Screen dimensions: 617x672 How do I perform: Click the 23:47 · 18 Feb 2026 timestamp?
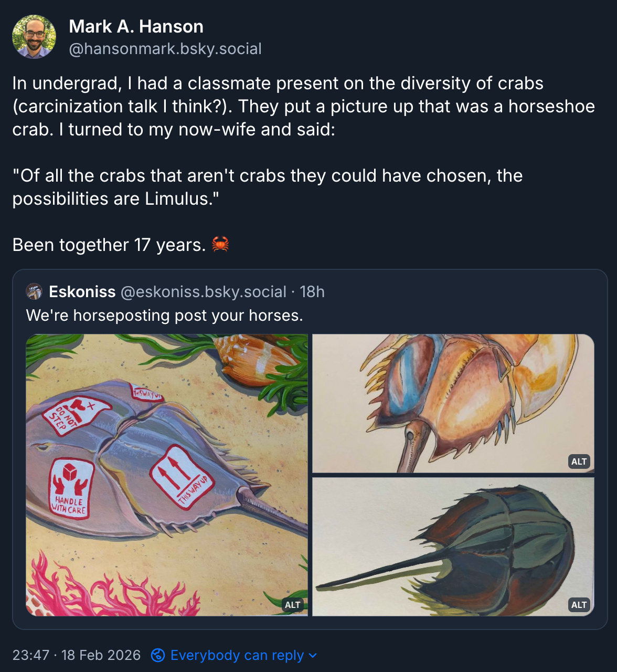77,655
